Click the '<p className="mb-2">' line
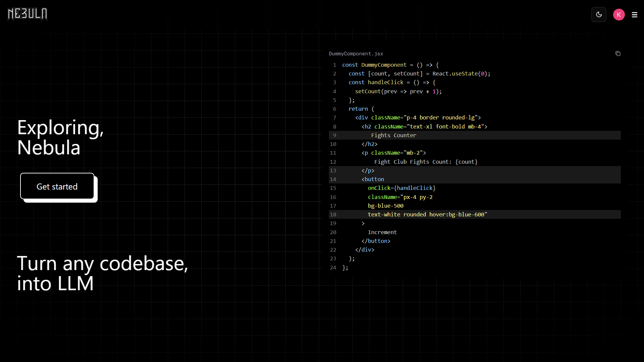 click(x=475, y=153)
